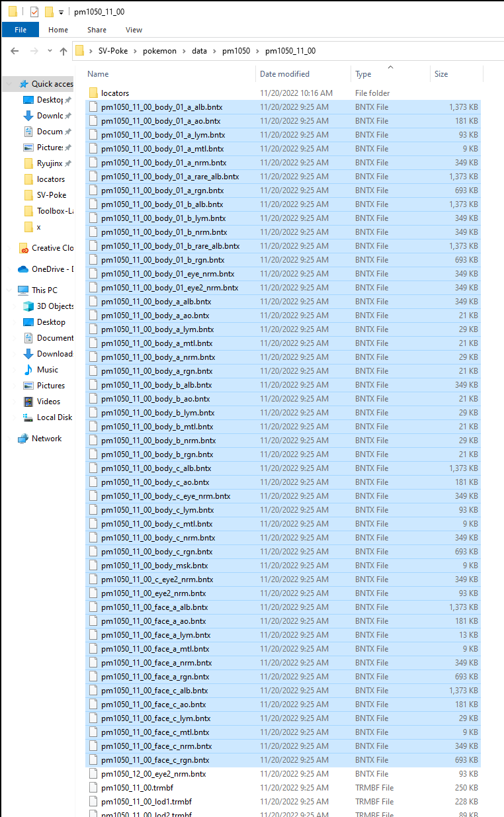Switch to the Home ribbon tab
This screenshot has width=504, height=817.
coord(58,30)
